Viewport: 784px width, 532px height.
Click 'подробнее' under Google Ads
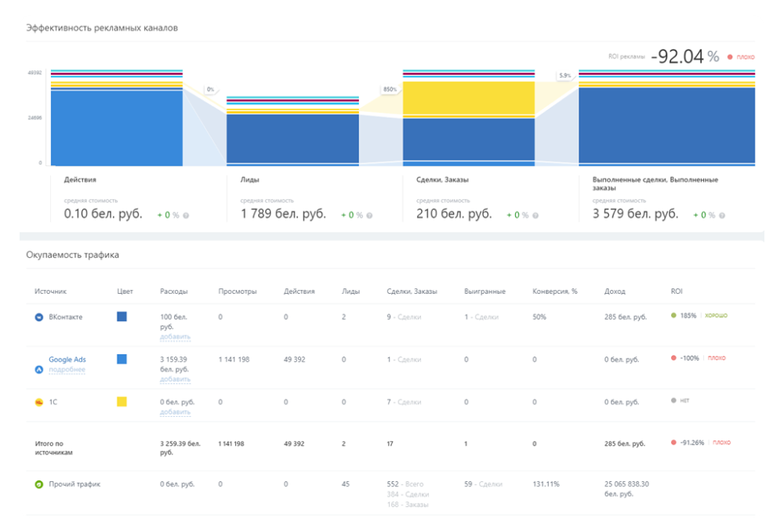click(66, 369)
